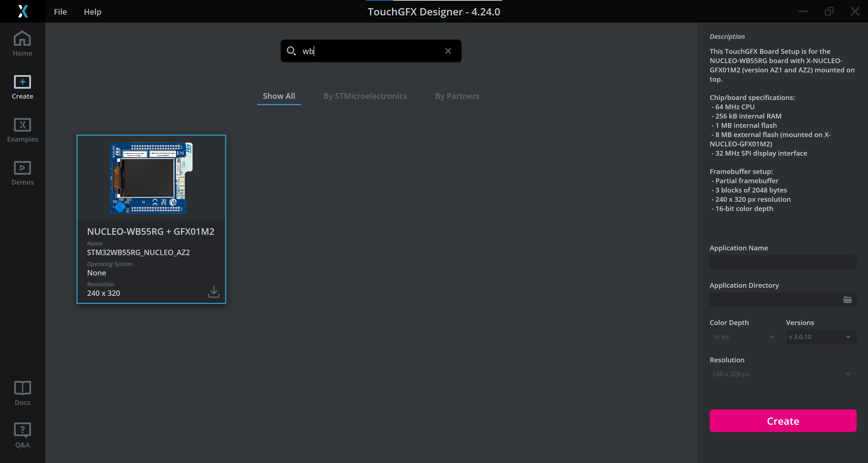Click the search magnifier icon
The height and width of the screenshot is (463, 868).
[x=291, y=51]
